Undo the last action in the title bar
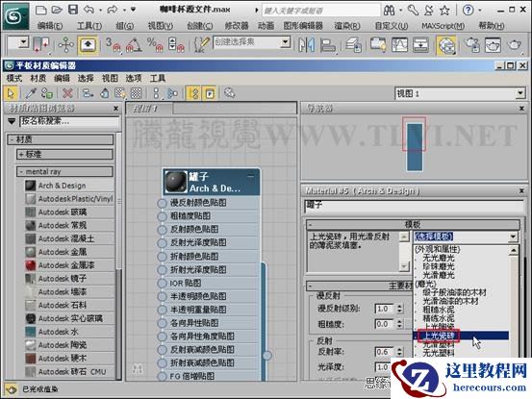The width and height of the screenshot is (532, 399). pos(89,10)
